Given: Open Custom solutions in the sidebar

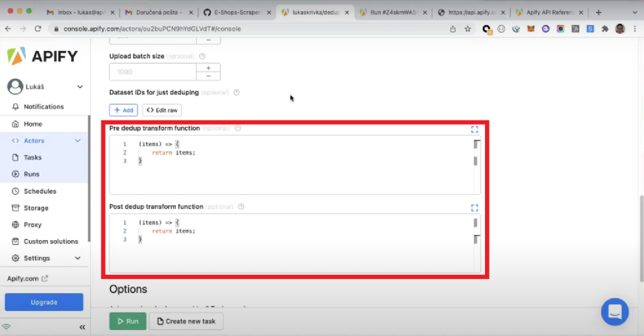Looking at the screenshot, I should tap(50, 241).
